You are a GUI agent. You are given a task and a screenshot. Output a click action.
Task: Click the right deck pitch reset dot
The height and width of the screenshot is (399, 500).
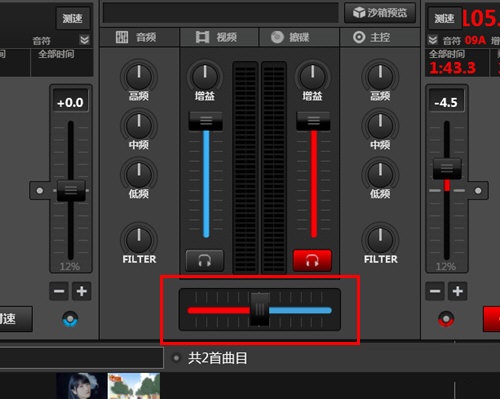[x=478, y=191]
